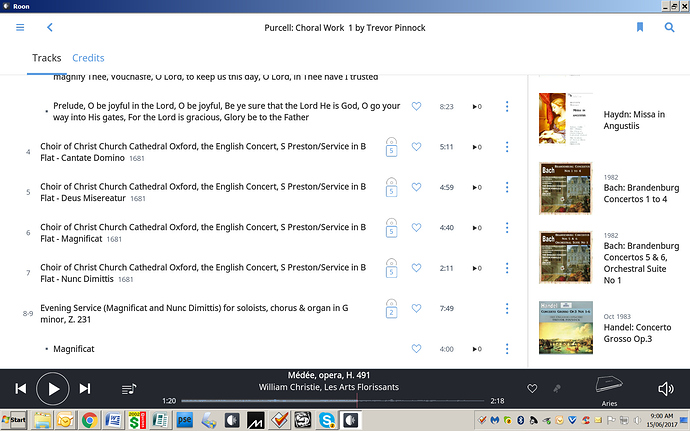This screenshot has height=431, width=690.
Task: Click play count icon for Magnificat part
Action: tap(477, 349)
